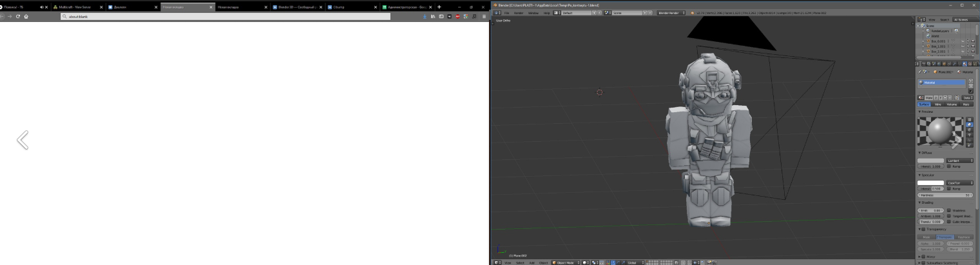Viewport: 980px width, 265px height.
Task: Open the Blender Render engine dropdown
Action: (671, 13)
